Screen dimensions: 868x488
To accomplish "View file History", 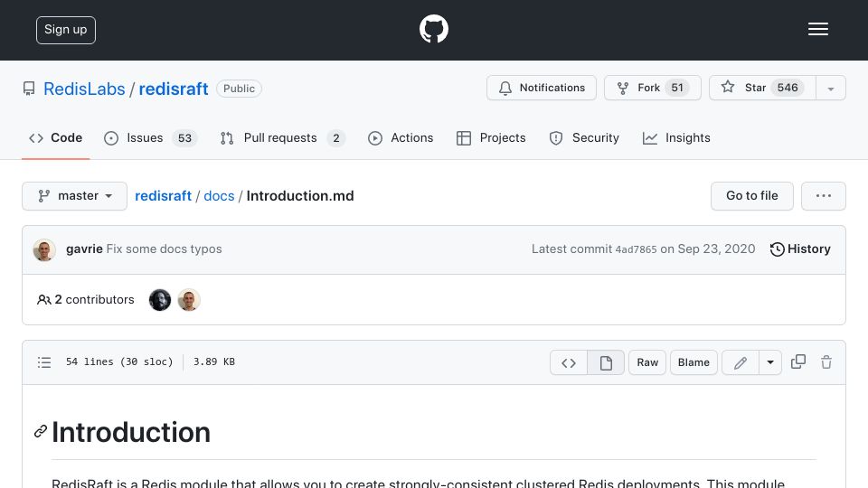I will (x=800, y=249).
